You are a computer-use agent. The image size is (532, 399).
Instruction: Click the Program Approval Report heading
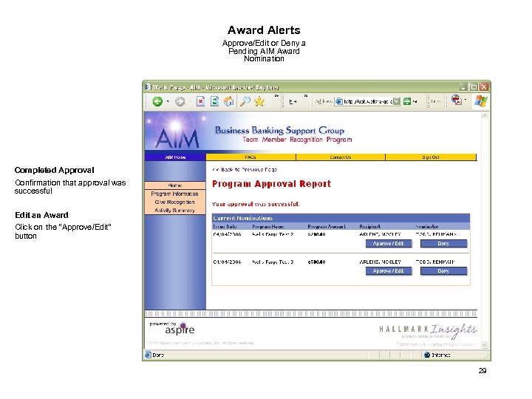pos(271,183)
